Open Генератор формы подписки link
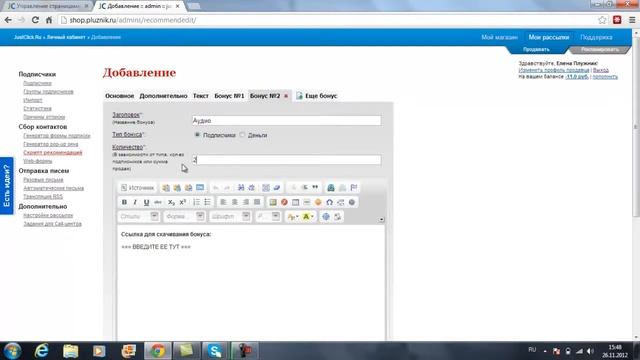Image resolution: width=640 pixels, height=360 pixels. pyautogui.click(x=57, y=136)
